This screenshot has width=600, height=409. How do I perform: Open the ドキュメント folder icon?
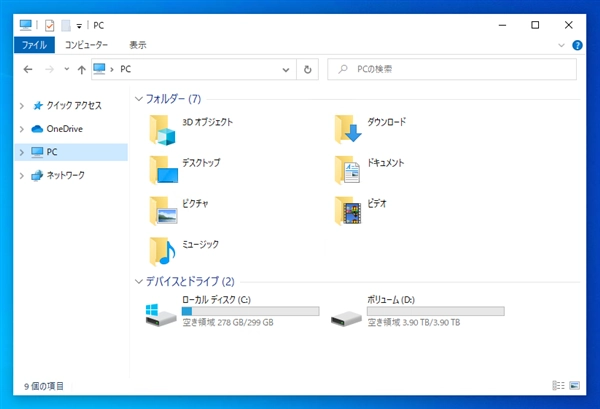pos(347,170)
